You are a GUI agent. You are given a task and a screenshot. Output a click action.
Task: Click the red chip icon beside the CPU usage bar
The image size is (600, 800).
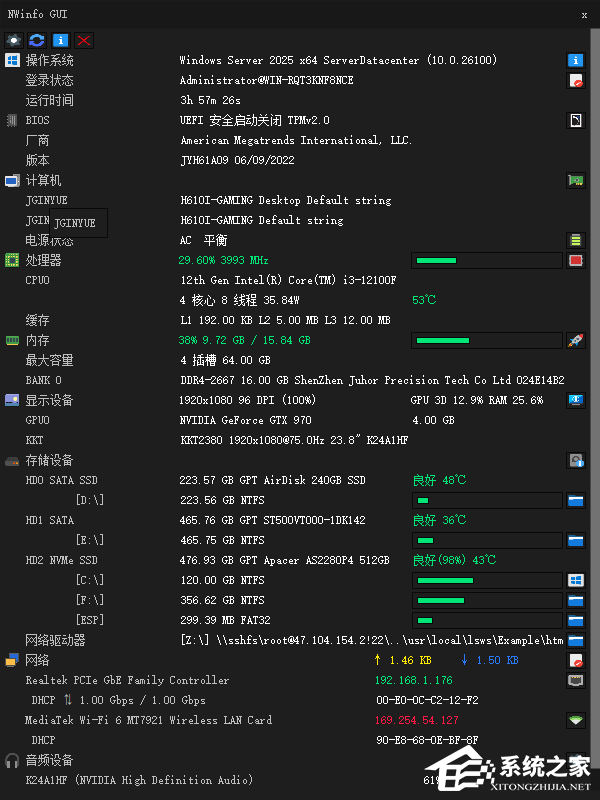576,260
